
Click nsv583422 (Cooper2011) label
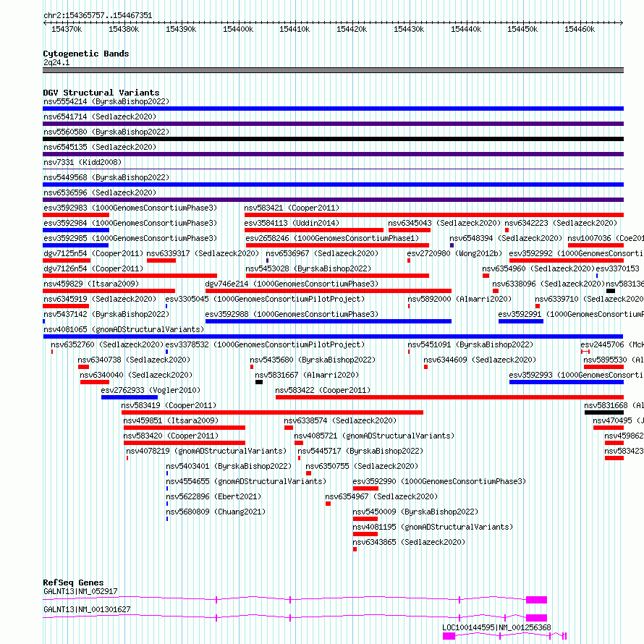click(x=323, y=390)
